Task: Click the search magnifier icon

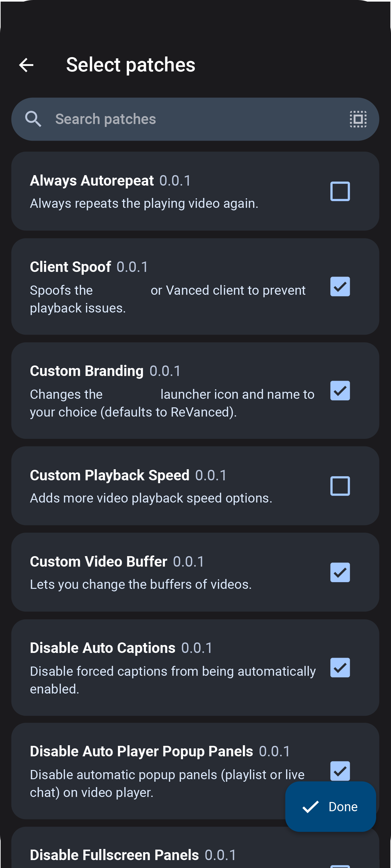Action: [33, 119]
